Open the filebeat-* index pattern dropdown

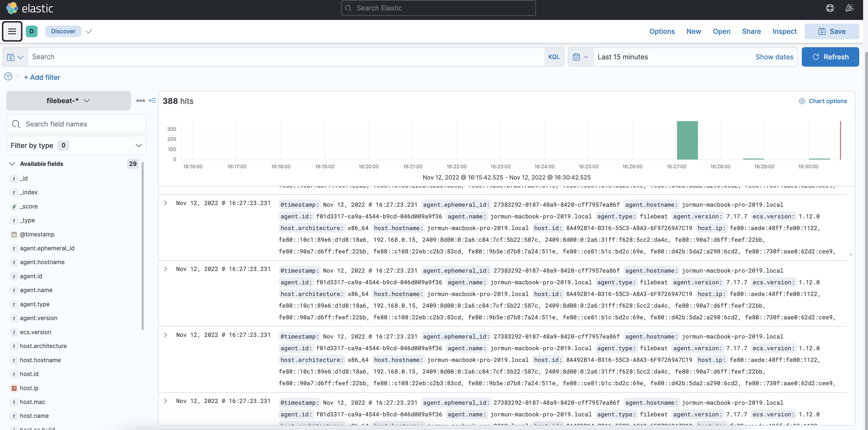(x=68, y=101)
